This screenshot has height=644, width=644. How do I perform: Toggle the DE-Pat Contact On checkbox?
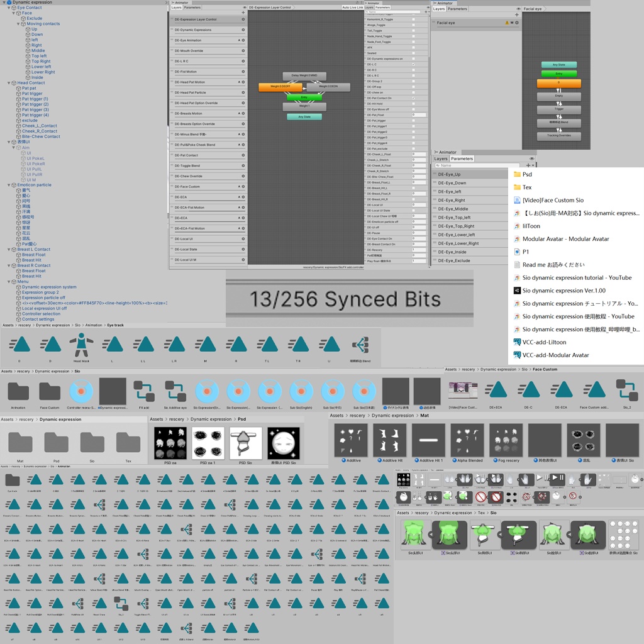[414, 98]
